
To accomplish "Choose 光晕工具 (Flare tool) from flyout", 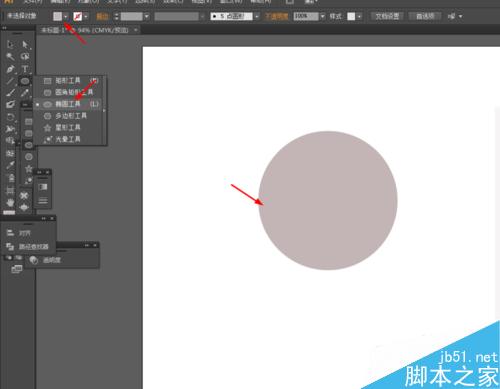I will [68, 139].
